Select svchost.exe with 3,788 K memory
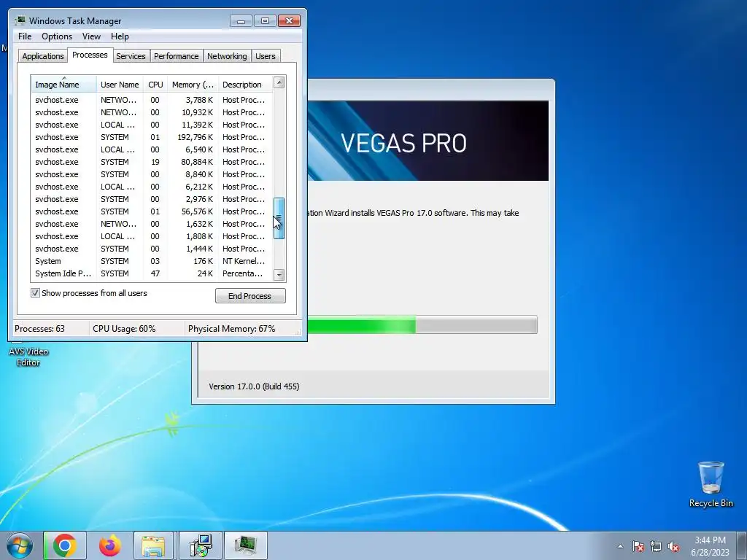The image size is (747, 560). (152, 100)
